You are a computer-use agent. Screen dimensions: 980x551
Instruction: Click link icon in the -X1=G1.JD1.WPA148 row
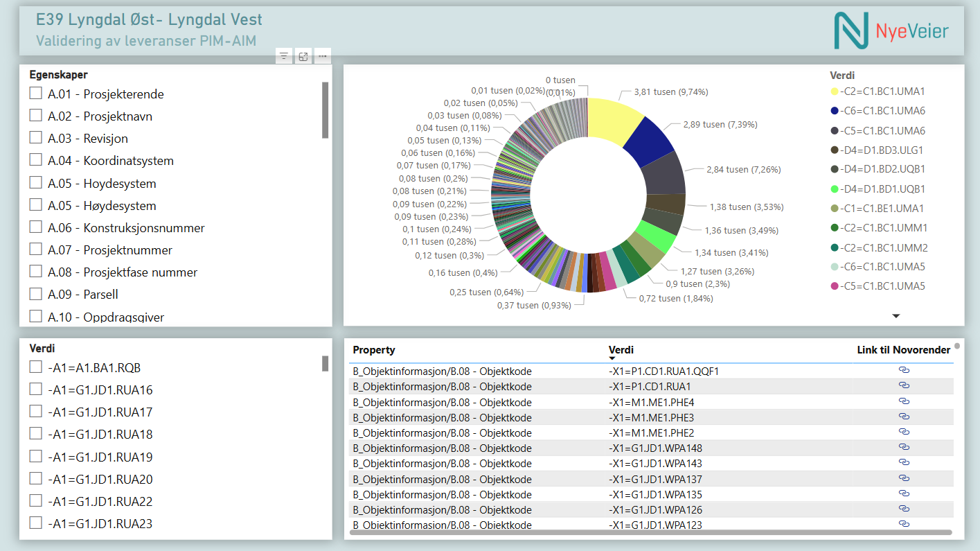pyautogui.click(x=904, y=447)
